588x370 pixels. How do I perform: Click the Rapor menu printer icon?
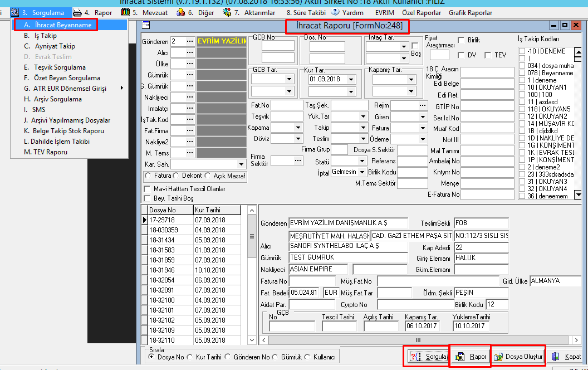[x=77, y=12]
